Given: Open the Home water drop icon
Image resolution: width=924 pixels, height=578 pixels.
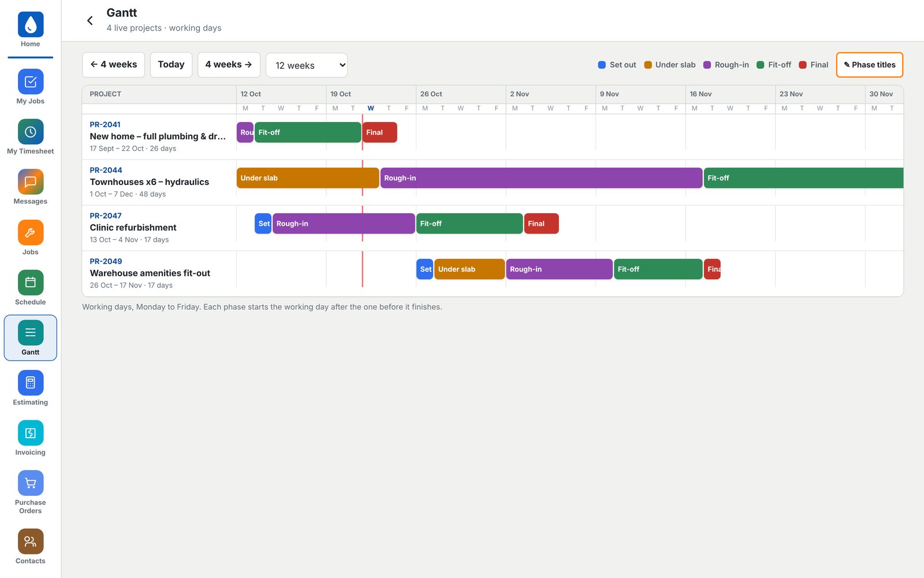Looking at the screenshot, I should coord(31,24).
